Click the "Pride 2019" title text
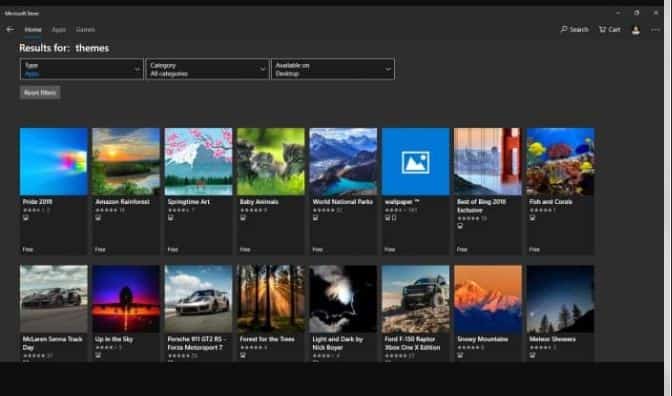The width and height of the screenshot is (672, 396). click(37, 202)
